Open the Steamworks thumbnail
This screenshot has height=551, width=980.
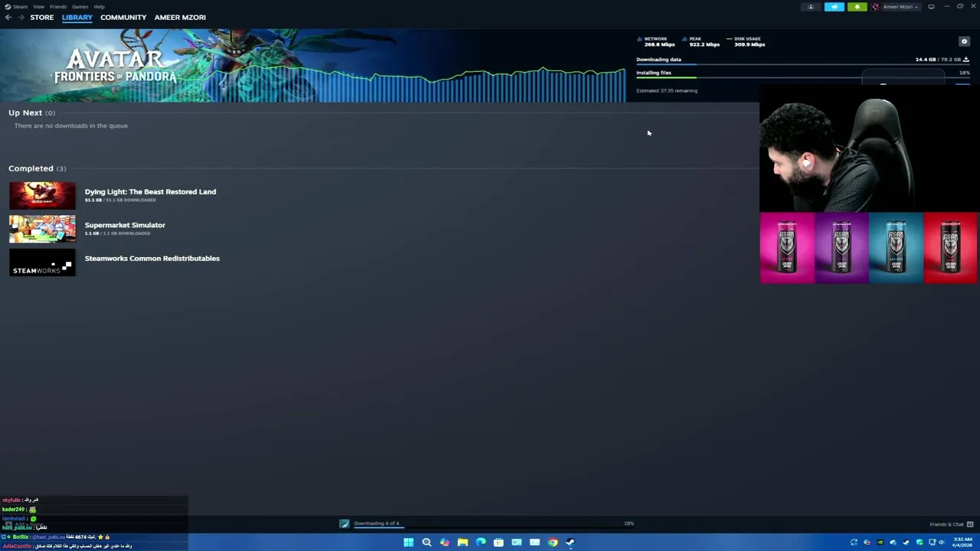42,262
